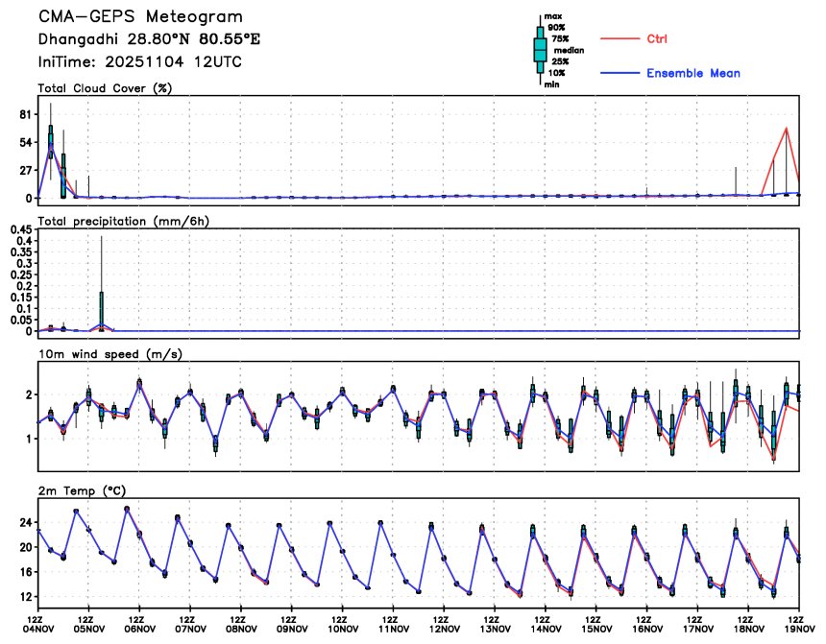Click the 2m Temp (°C) panel title
The image size is (826, 644).
82,491
